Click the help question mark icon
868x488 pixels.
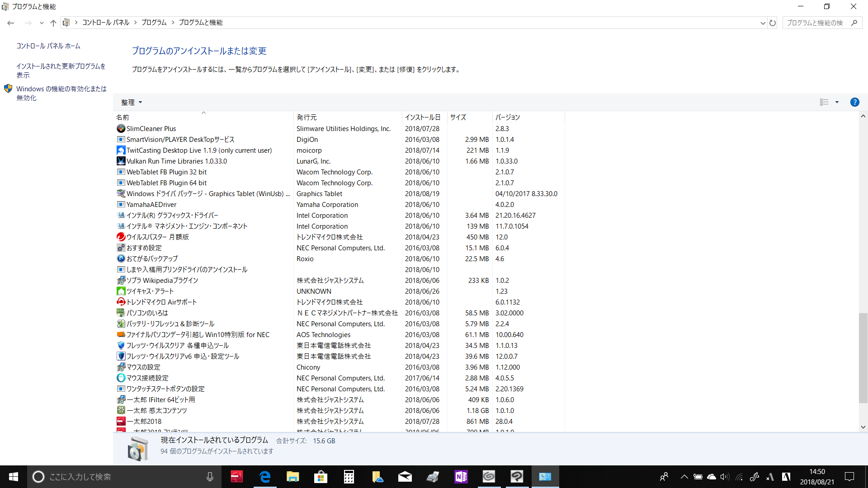(x=854, y=102)
